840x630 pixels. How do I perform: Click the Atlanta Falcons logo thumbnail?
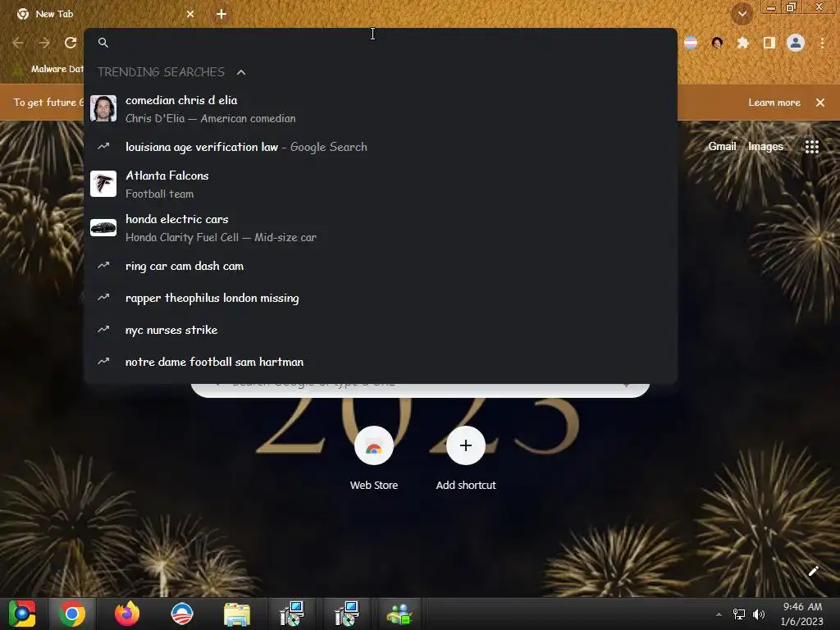[103, 184]
